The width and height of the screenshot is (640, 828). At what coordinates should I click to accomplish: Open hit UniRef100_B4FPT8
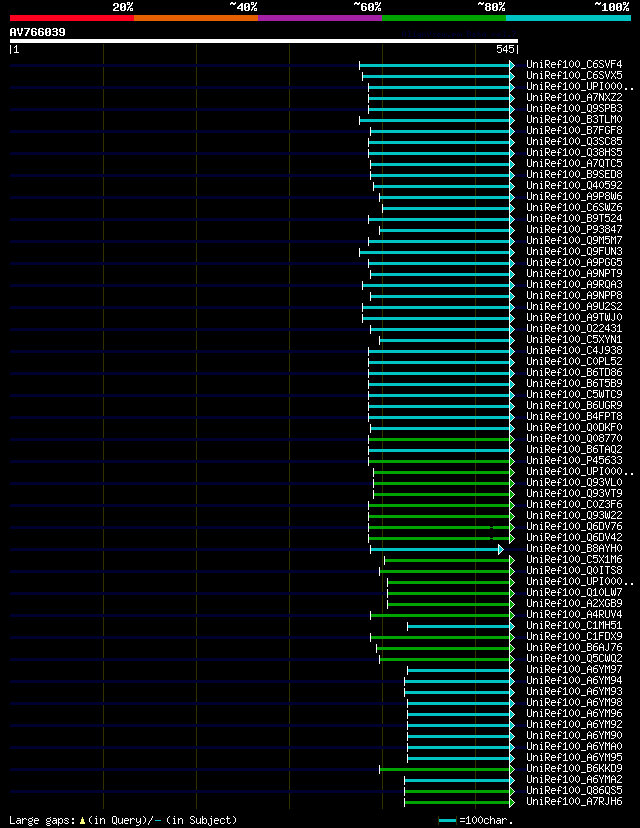tap(574, 417)
